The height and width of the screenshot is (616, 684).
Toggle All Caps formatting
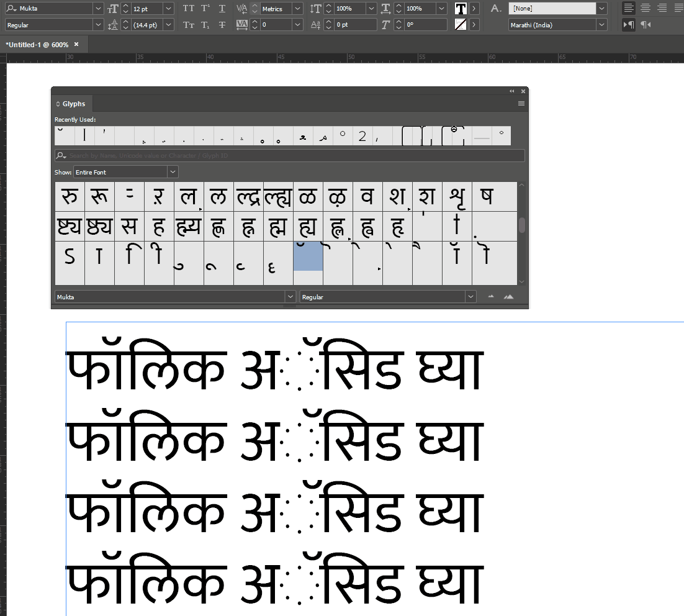189,8
